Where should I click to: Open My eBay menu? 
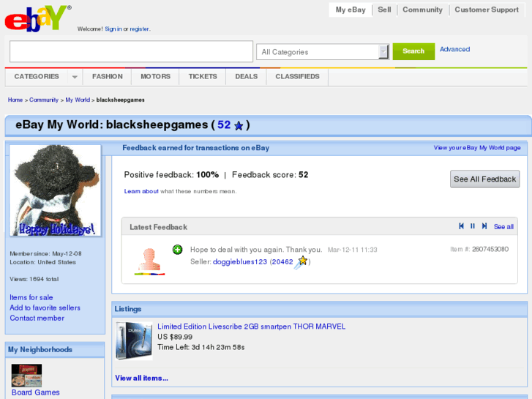351,10
